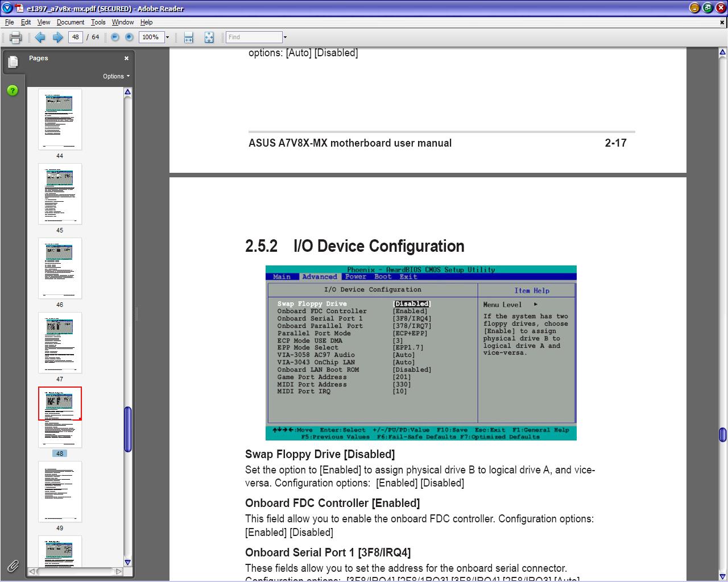Select page 48 thumbnail
Viewport: 728px width, 582px height.
coord(60,417)
